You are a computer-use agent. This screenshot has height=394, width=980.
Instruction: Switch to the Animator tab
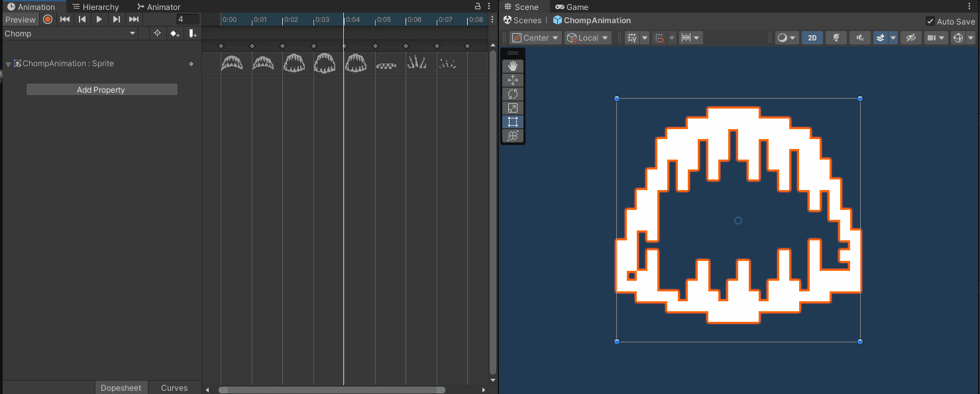pos(158,7)
